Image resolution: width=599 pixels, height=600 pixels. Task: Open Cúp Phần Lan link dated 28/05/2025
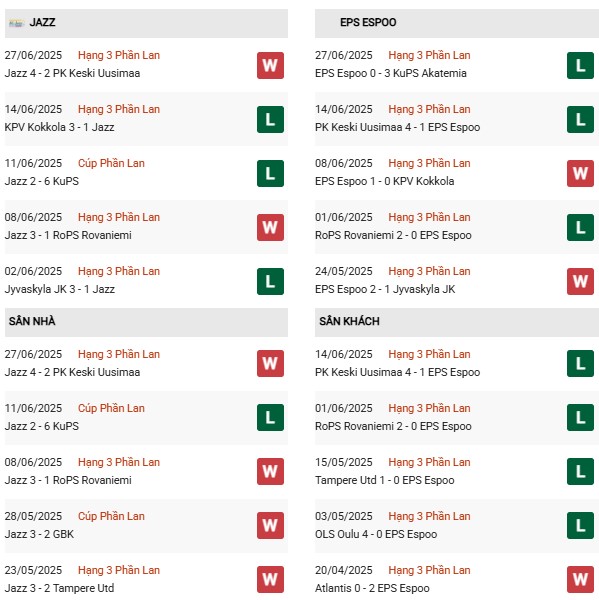(x=111, y=516)
